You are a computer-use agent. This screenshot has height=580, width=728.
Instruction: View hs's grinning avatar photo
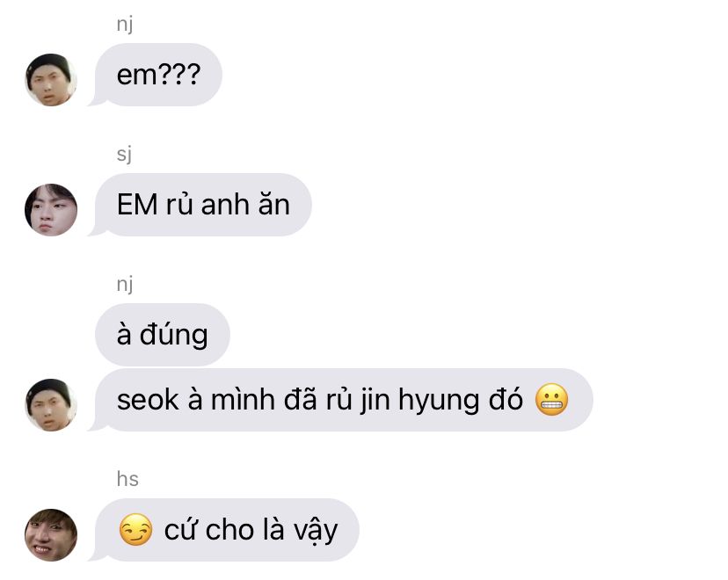(x=51, y=535)
